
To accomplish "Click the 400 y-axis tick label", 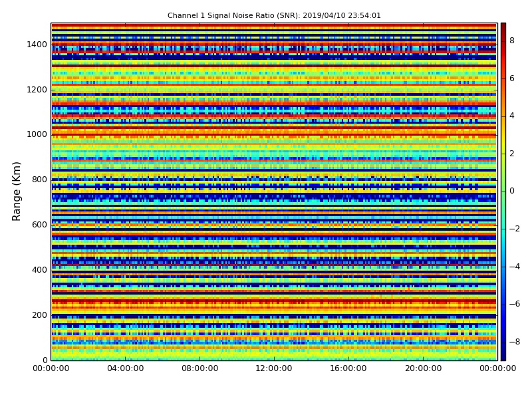I will [x=39, y=270].
